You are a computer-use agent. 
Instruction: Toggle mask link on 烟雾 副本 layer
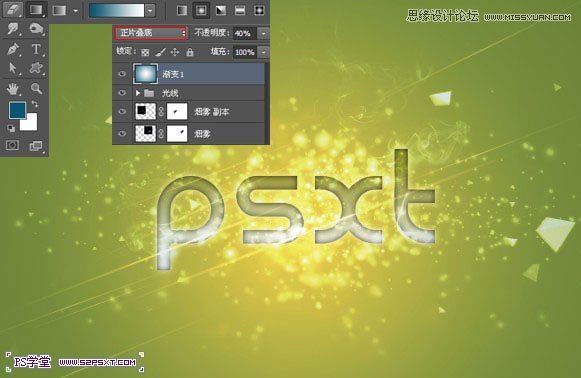pyautogui.click(x=161, y=112)
